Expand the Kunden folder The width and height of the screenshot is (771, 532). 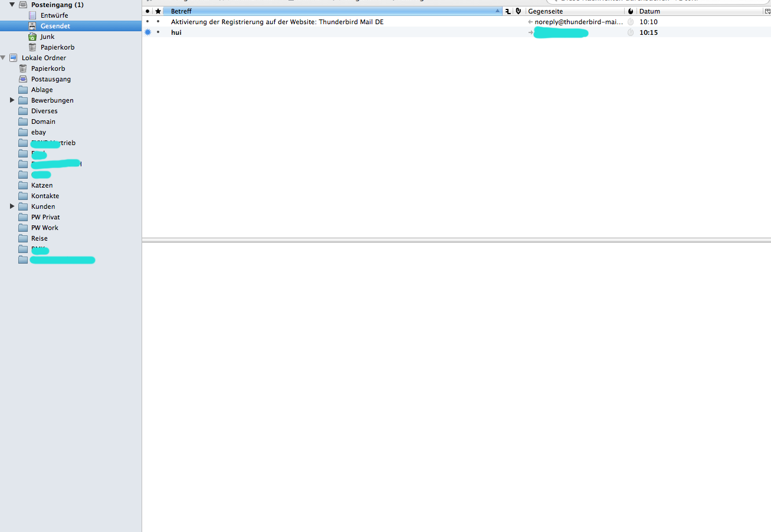tap(12, 206)
